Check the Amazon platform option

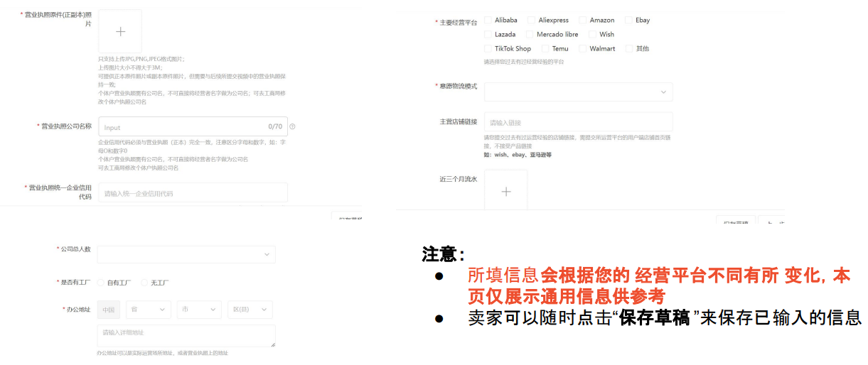582,20
